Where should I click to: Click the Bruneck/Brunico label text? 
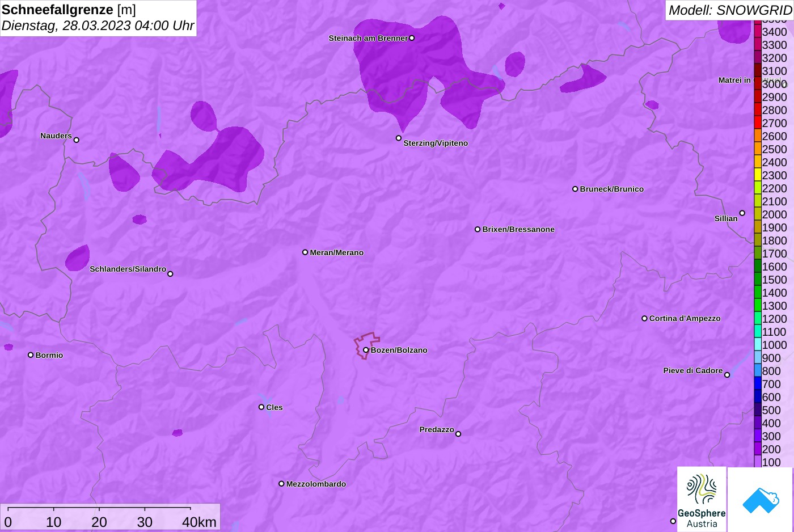[612, 189]
